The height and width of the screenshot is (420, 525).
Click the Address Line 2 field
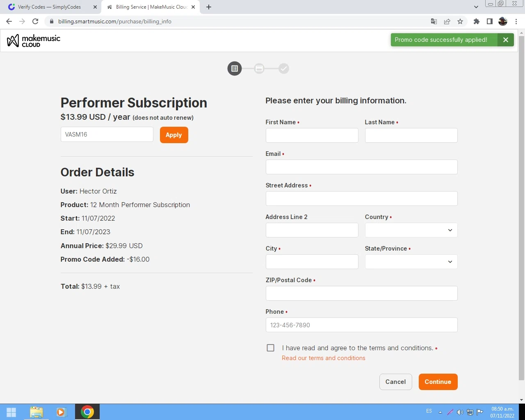click(x=312, y=230)
